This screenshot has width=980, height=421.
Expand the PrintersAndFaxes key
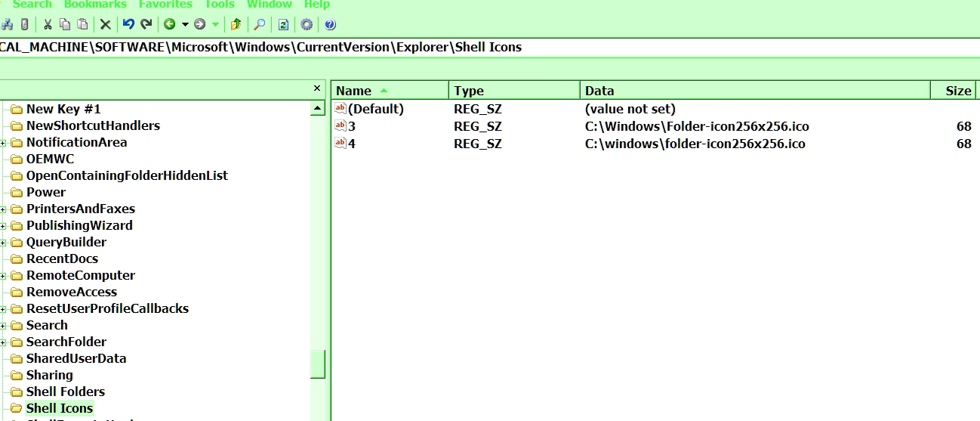3,209
